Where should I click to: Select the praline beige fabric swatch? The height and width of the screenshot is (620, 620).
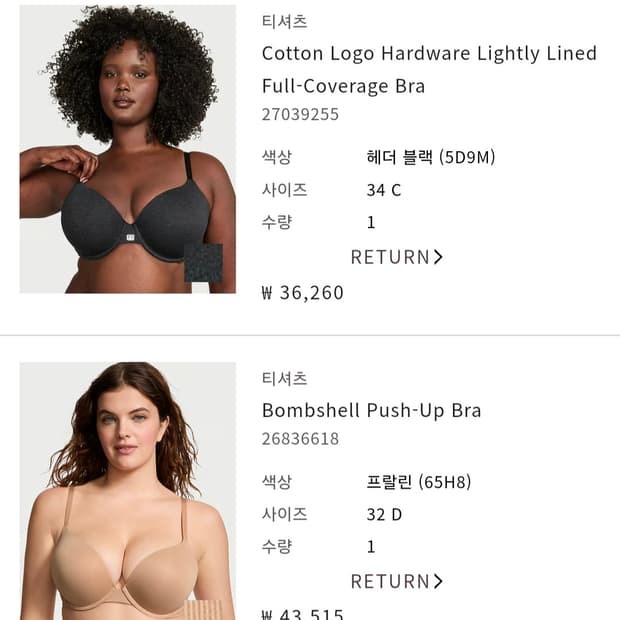tap(204, 610)
